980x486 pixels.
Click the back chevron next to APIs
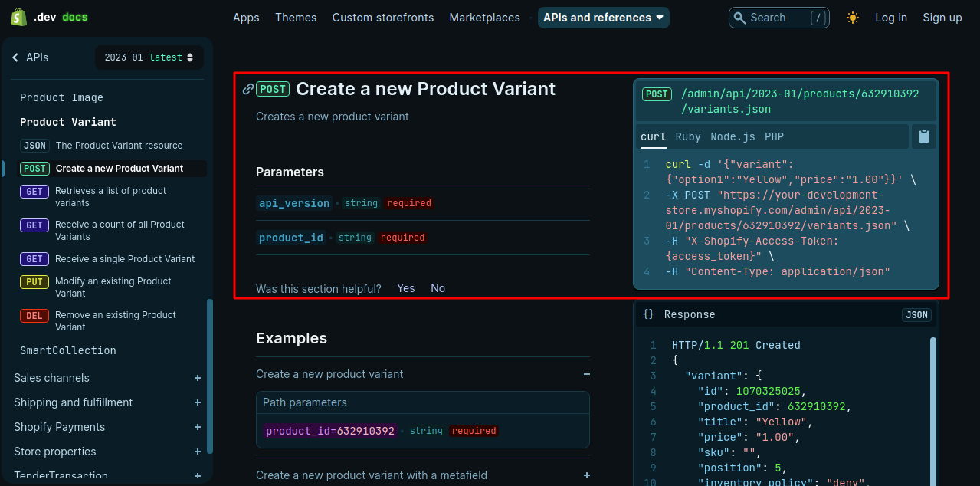click(x=15, y=57)
